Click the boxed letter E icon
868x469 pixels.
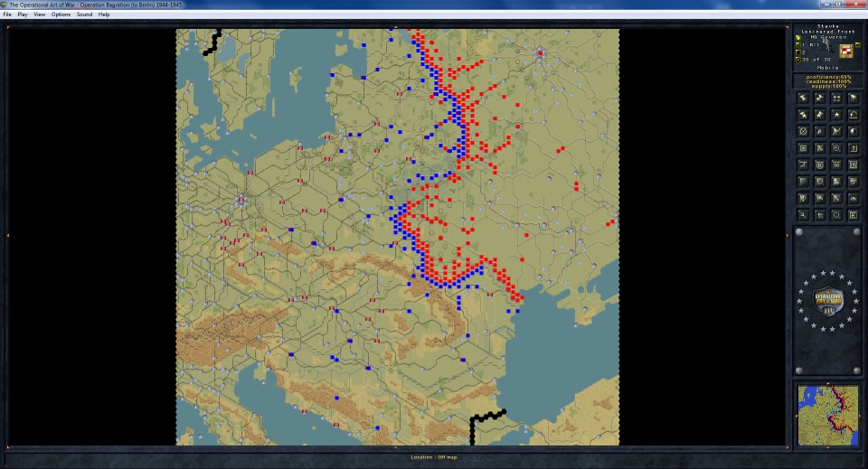click(853, 214)
